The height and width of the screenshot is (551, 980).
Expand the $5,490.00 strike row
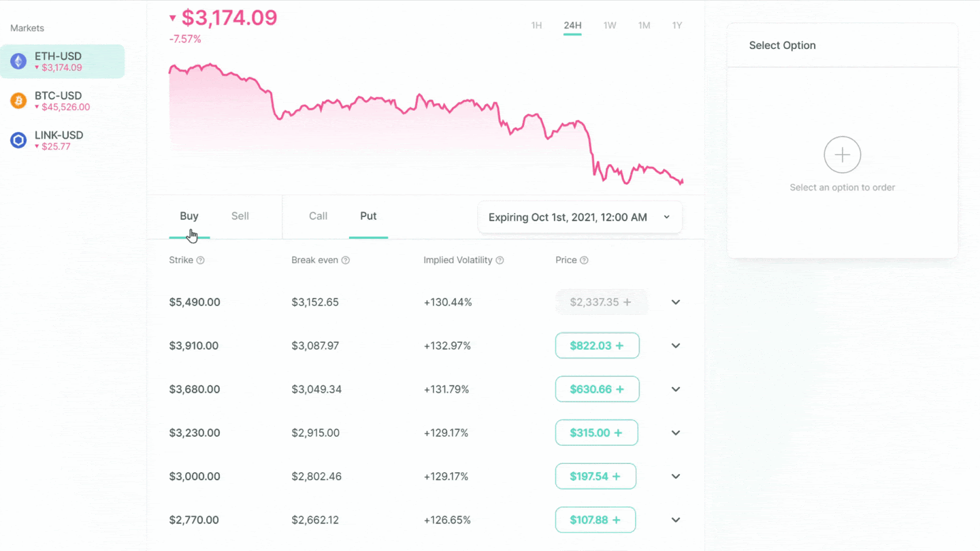676,302
